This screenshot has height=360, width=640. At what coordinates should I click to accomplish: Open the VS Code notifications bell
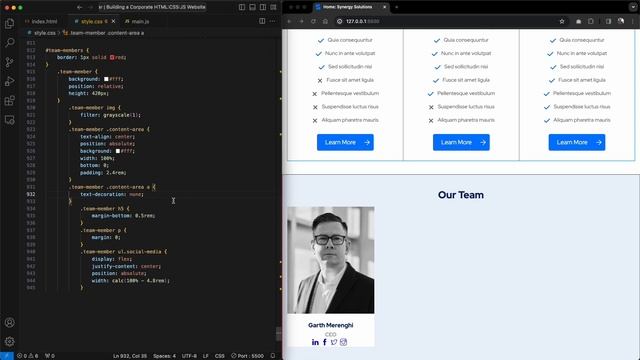pos(273,356)
